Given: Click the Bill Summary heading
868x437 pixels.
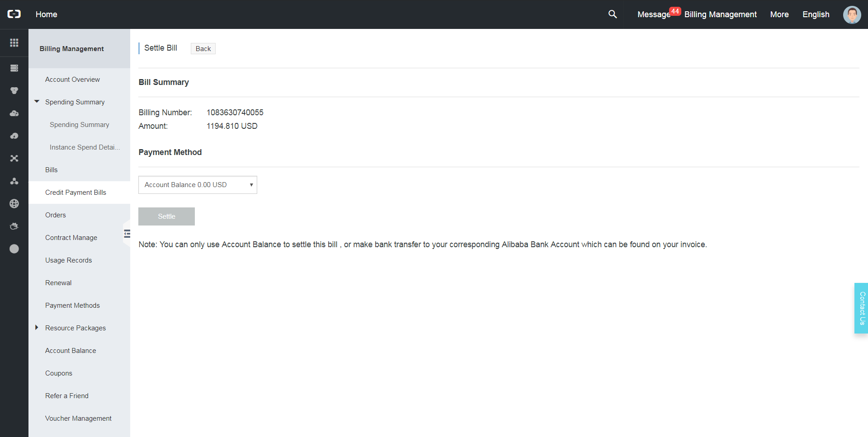Looking at the screenshot, I should tap(164, 82).
